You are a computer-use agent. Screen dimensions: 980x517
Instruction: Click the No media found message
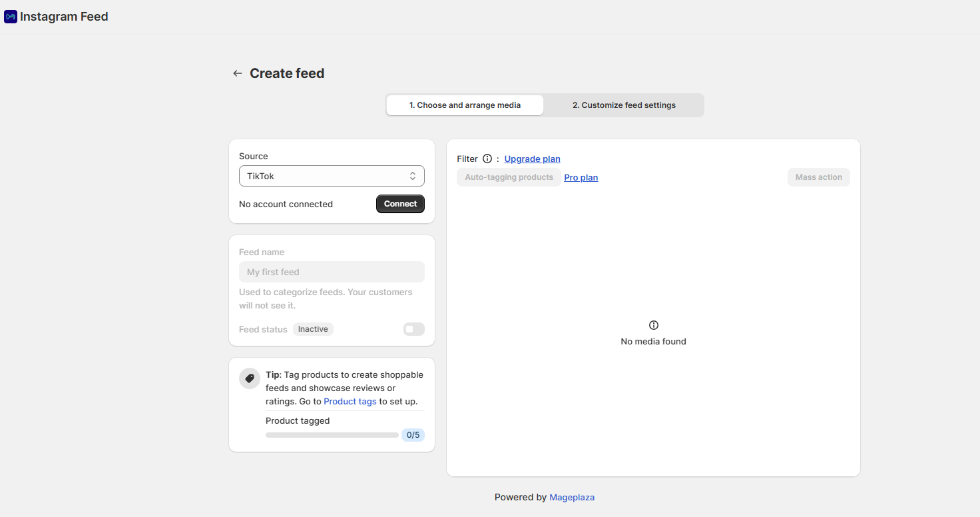(653, 341)
